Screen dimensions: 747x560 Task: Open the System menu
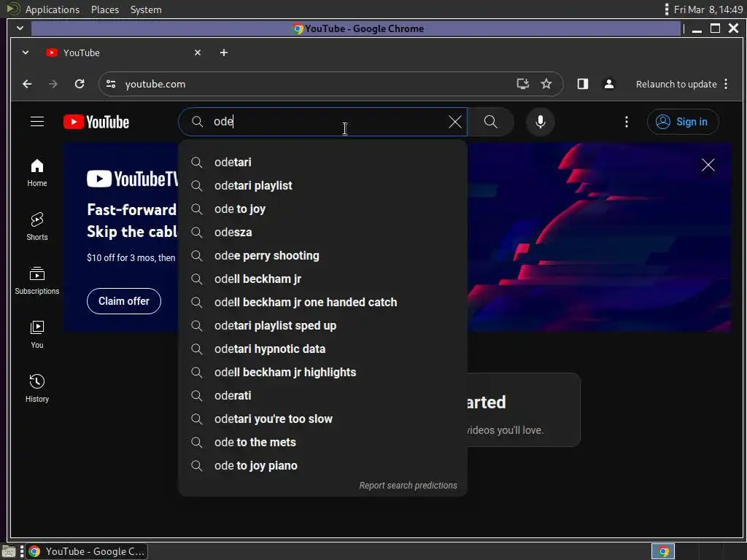[146, 9]
